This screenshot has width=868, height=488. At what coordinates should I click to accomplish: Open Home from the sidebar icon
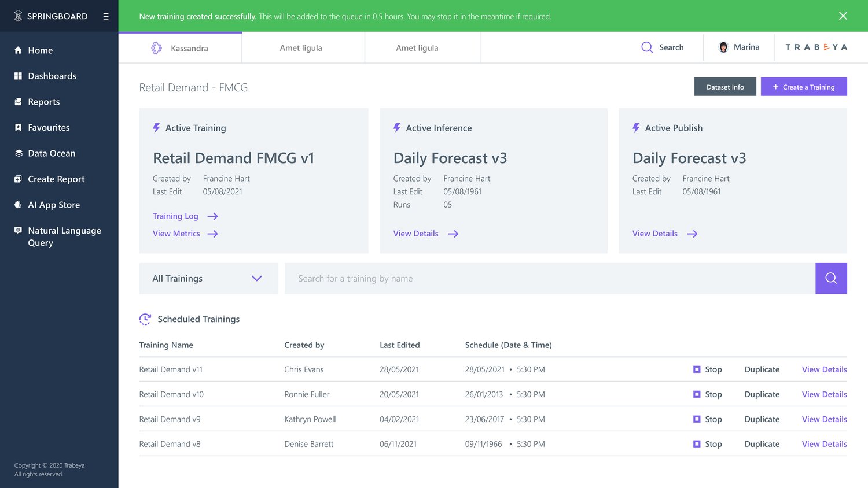pyautogui.click(x=18, y=50)
